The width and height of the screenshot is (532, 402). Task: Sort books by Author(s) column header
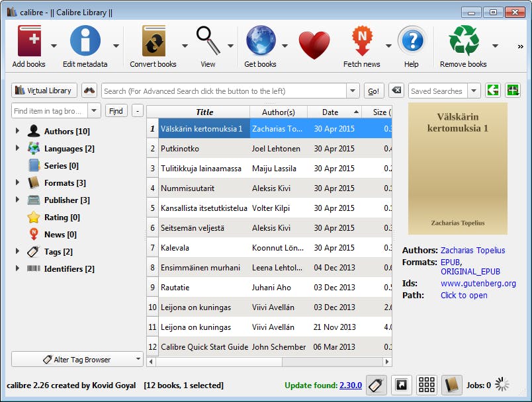click(279, 112)
